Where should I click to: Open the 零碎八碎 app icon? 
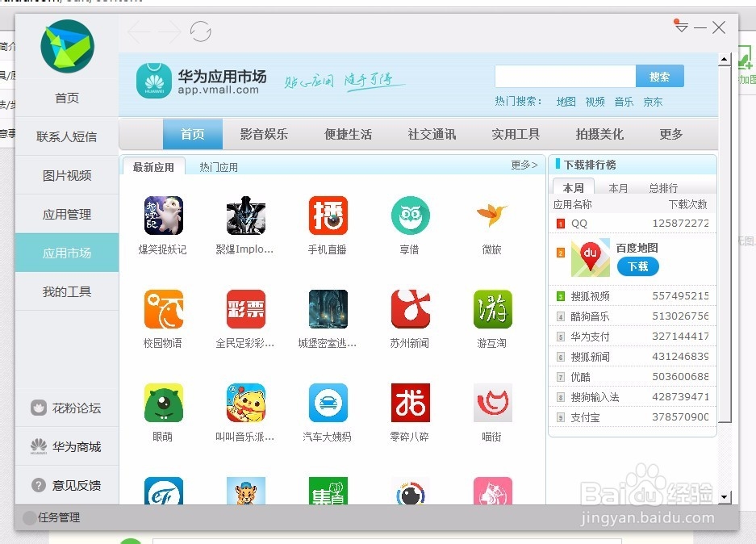click(411, 402)
